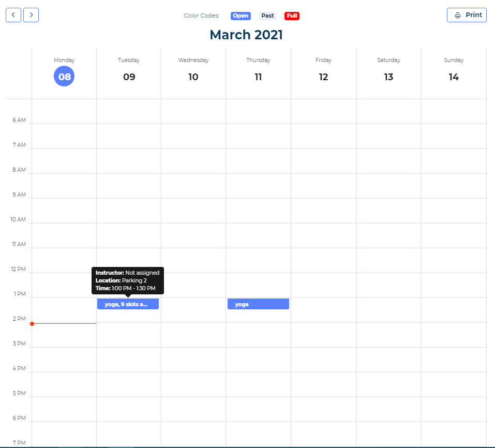This screenshot has width=495, height=448.
Task: Click the 12 PM time label
Action: (18, 269)
